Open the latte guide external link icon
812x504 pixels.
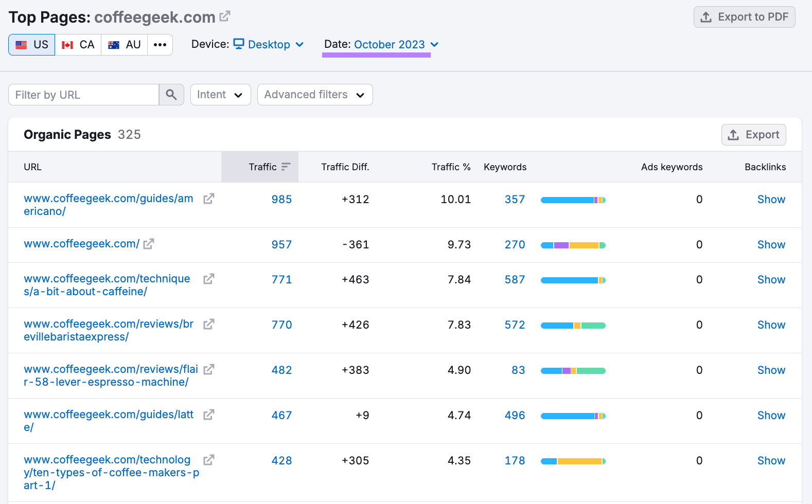(x=208, y=415)
